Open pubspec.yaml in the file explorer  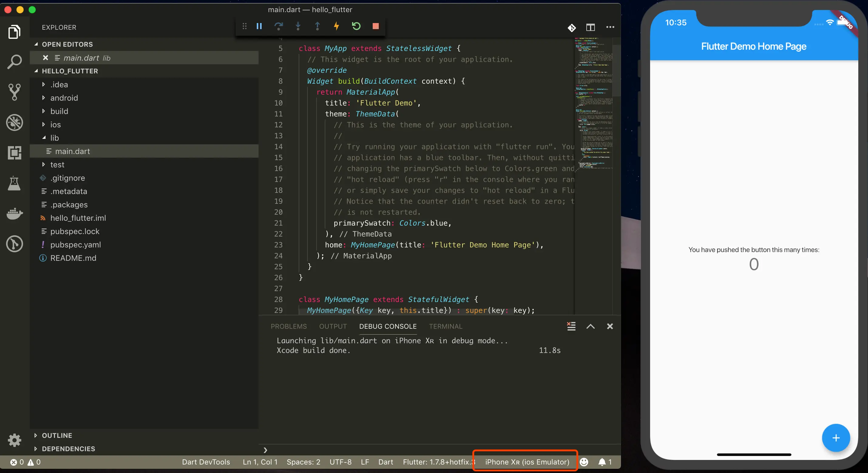pos(76,245)
